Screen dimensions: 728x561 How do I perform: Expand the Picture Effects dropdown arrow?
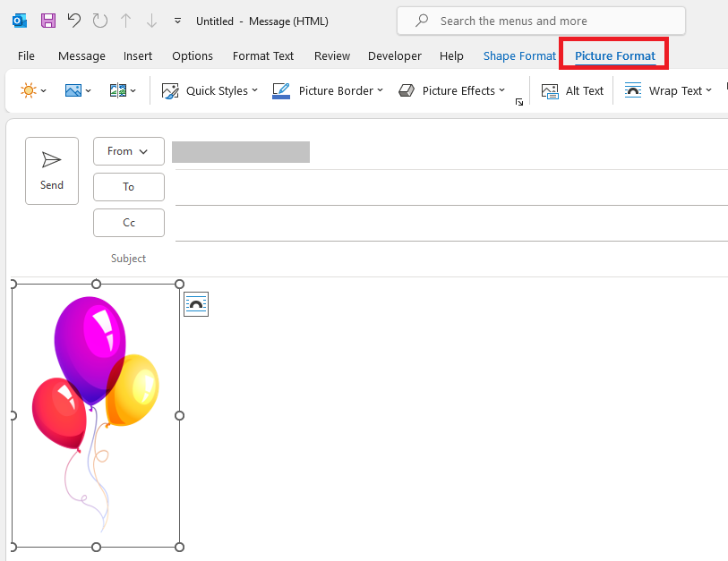[501, 90]
